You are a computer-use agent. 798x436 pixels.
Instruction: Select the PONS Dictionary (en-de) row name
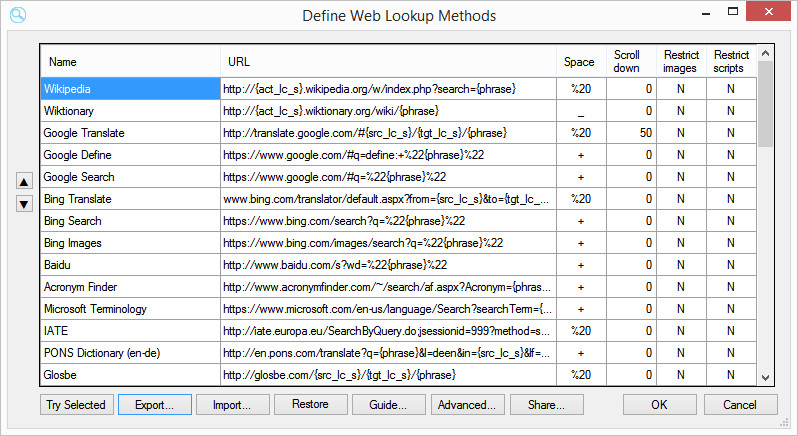(x=130, y=353)
